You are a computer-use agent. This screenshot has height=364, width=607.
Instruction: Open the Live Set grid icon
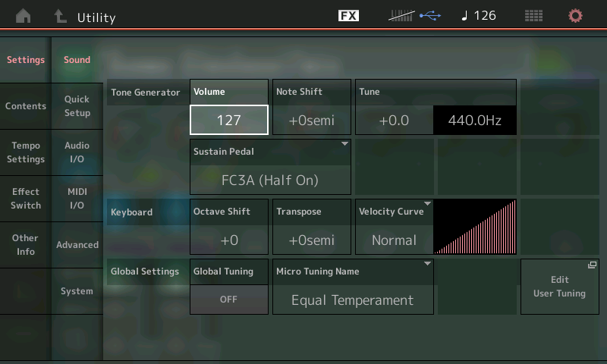(533, 16)
